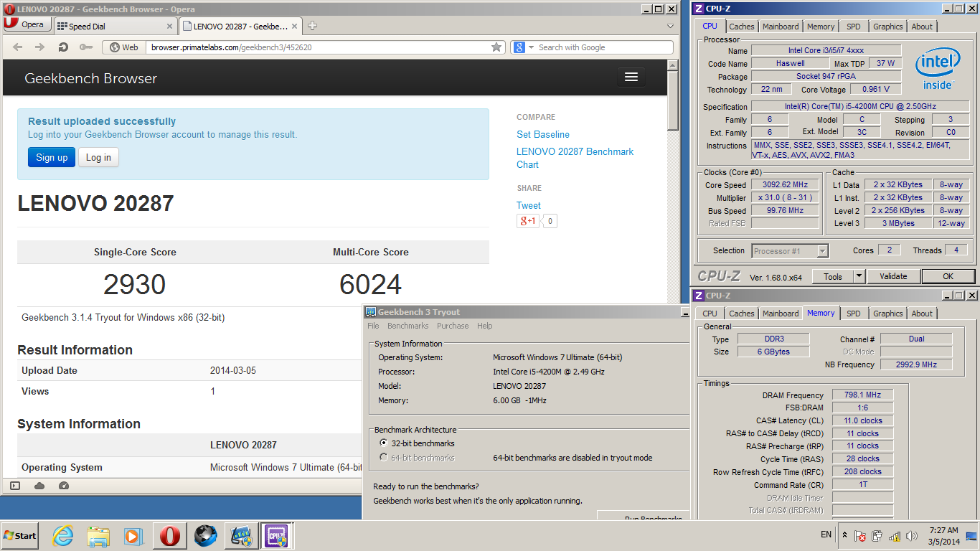Open Opera's password wand key icon

(86, 47)
